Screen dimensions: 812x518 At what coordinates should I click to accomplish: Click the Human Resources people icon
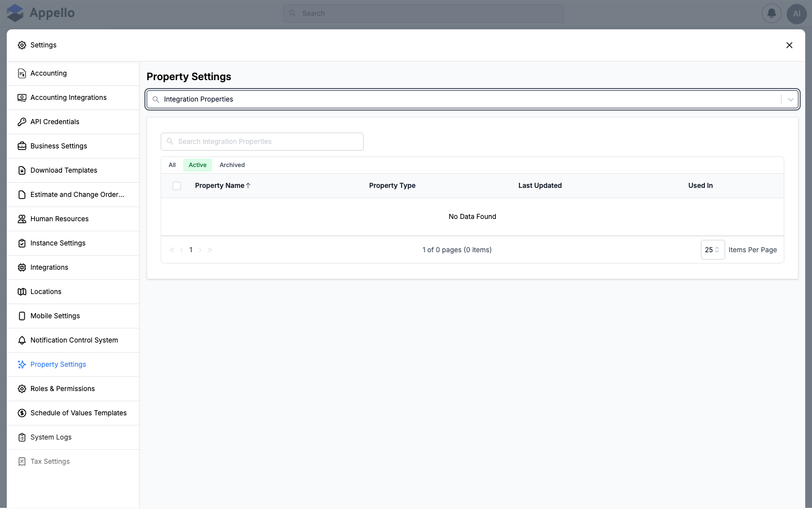pyautogui.click(x=22, y=219)
